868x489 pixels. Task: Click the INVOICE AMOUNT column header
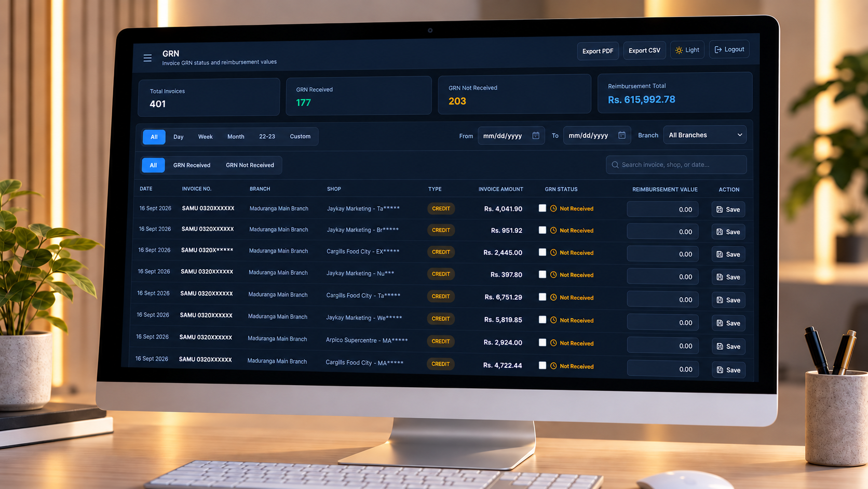(500, 189)
